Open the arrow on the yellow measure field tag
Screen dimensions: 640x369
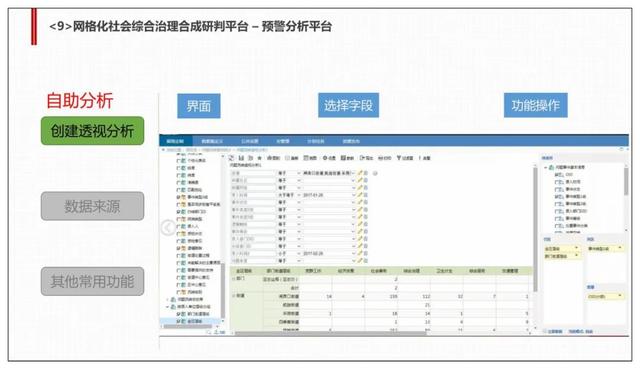click(620, 296)
